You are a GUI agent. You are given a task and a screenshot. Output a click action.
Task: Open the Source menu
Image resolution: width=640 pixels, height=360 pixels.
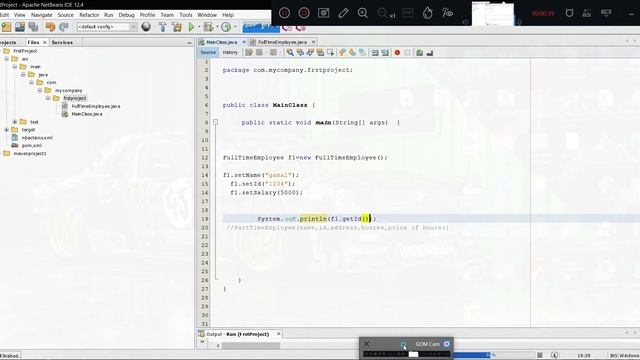66,15
